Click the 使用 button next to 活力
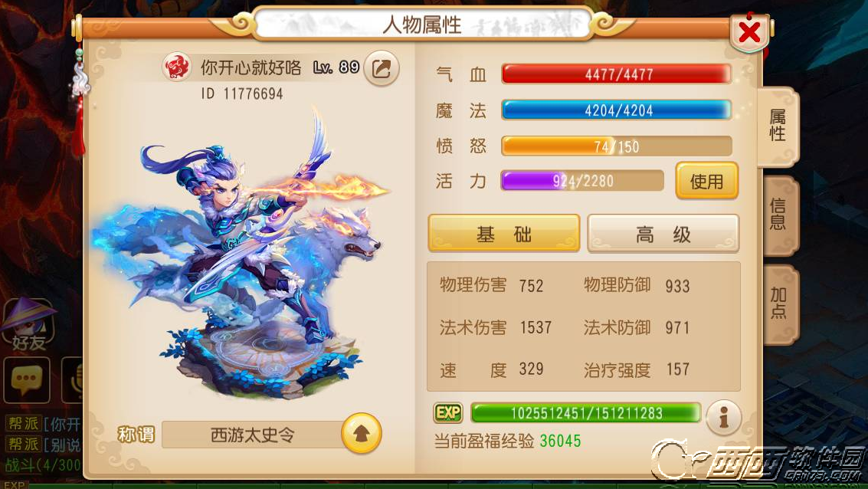The width and height of the screenshot is (868, 489). tap(707, 181)
